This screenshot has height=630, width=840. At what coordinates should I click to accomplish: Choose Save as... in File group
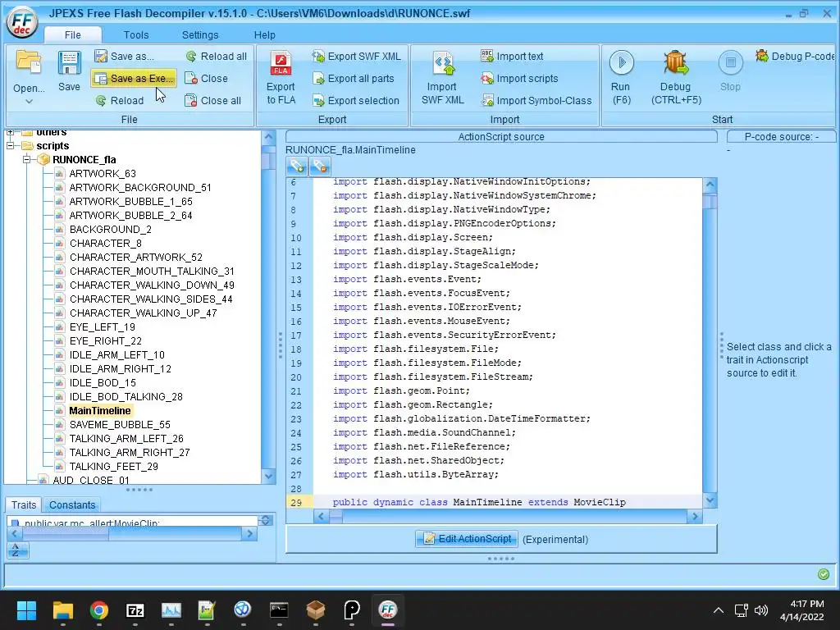coord(125,57)
